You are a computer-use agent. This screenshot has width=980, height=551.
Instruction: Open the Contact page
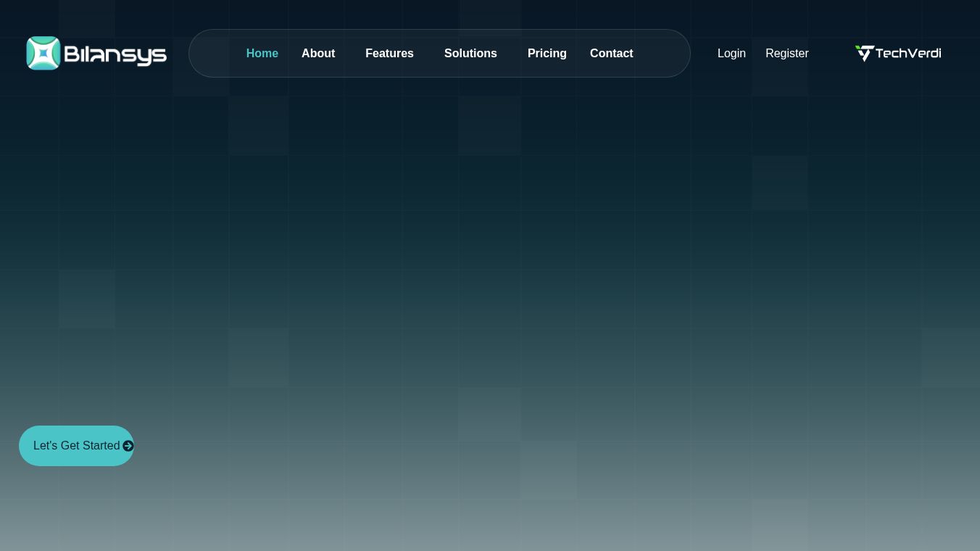click(x=612, y=54)
